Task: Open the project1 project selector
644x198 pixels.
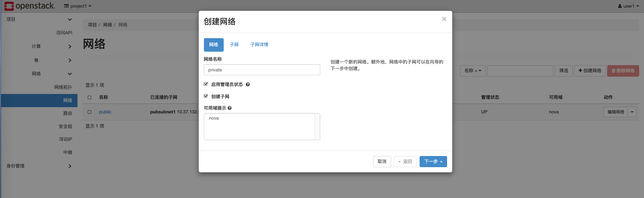Action: tap(78, 6)
